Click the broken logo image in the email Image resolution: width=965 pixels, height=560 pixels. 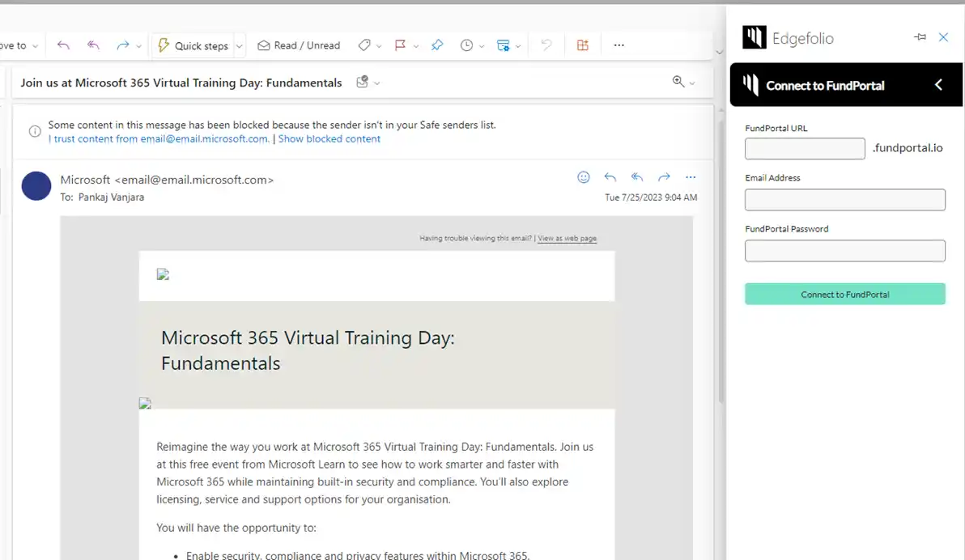pos(163,274)
